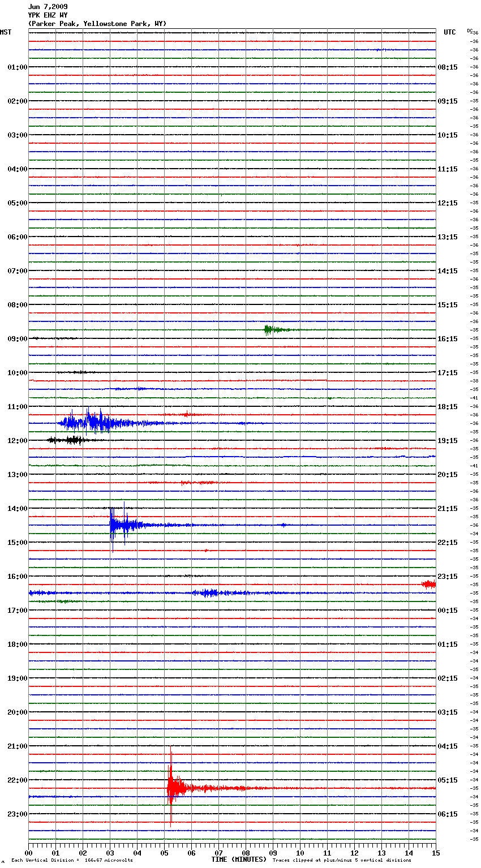Click the '03:15' UTC time label
Viewport: 481px width, 868px height.
[x=448, y=712]
